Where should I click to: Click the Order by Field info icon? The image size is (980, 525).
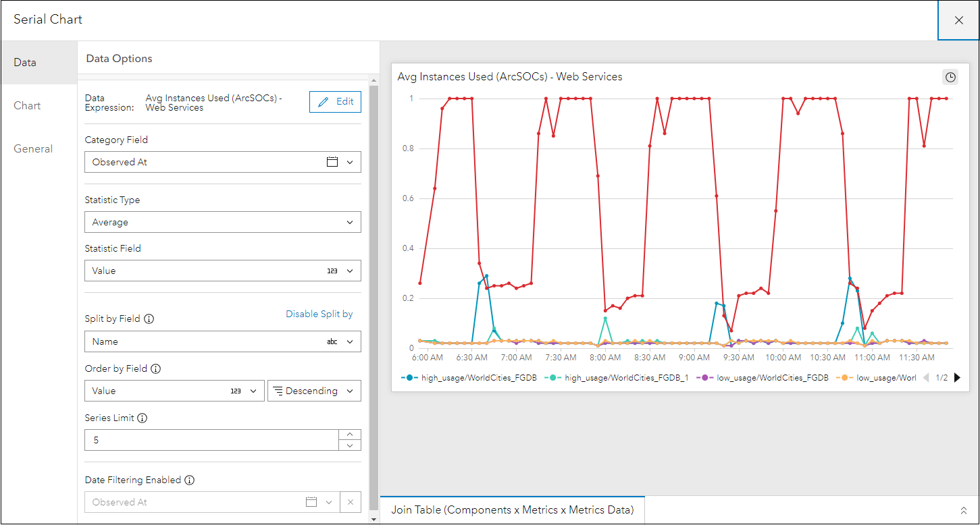coord(156,369)
